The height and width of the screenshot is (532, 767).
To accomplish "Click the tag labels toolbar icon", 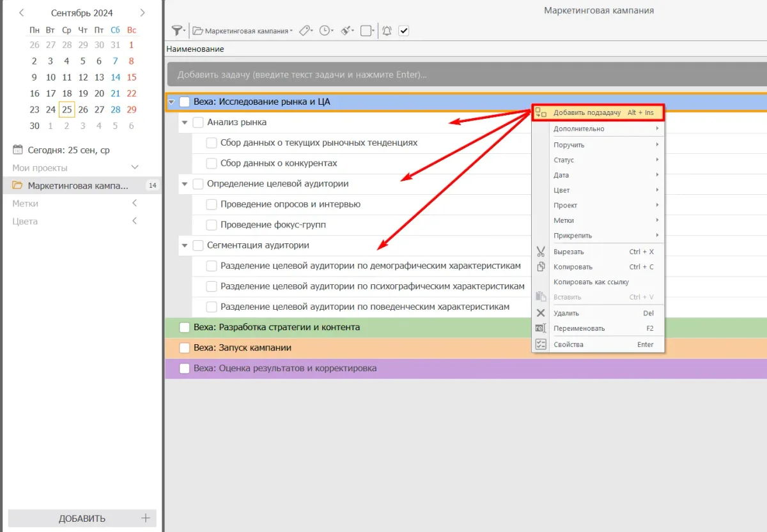I will (x=305, y=31).
